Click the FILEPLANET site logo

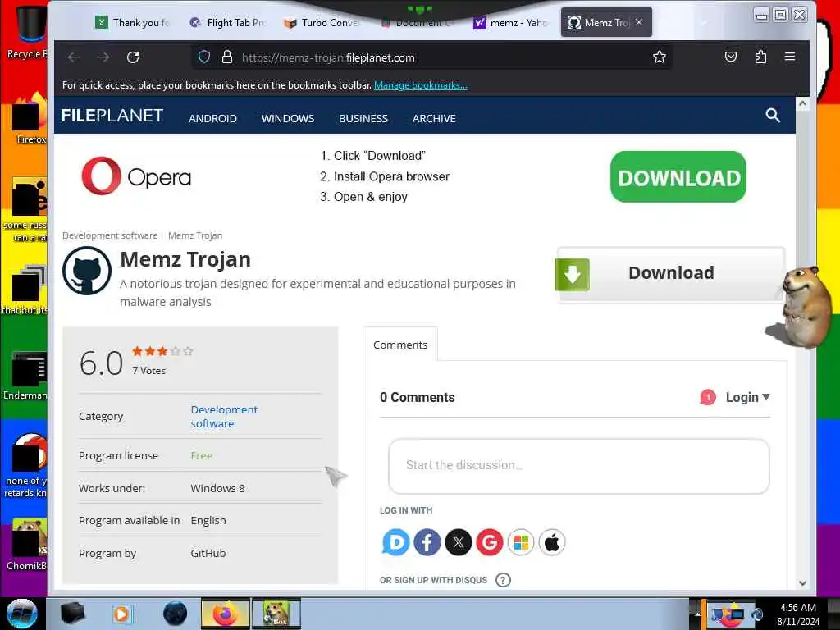[x=112, y=116]
